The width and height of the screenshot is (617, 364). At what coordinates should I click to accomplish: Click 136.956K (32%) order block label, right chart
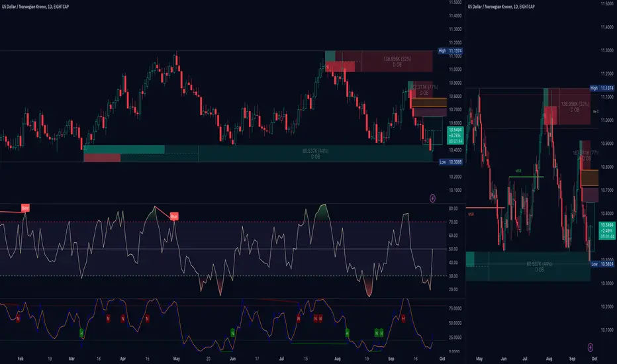[575, 105]
